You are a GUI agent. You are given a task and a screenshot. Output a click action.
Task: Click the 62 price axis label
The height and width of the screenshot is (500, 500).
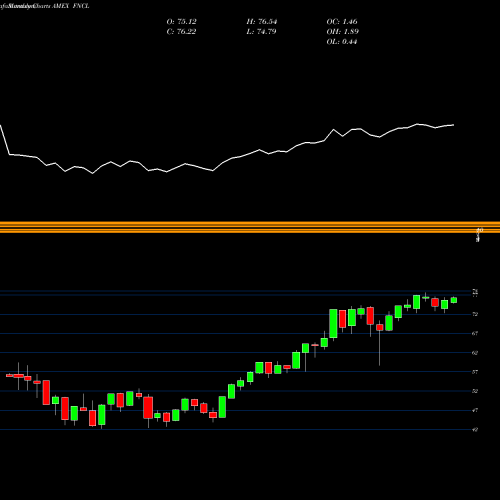(x=475, y=352)
